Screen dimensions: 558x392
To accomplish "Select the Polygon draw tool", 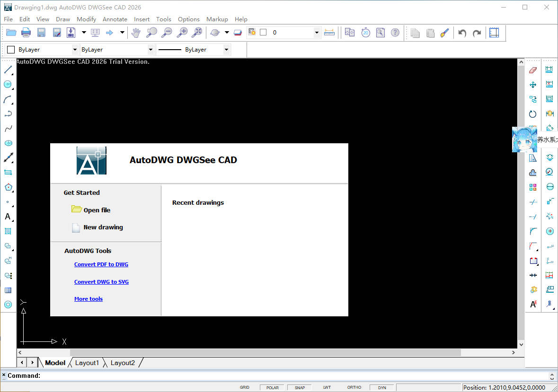I will pos(8,187).
